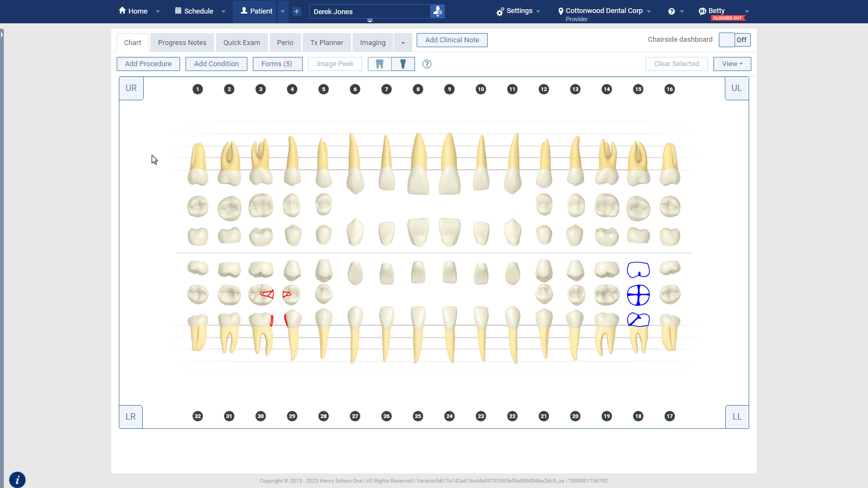Expand the Settings dropdown
868x488 pixels.
click(x=518, y=11)
